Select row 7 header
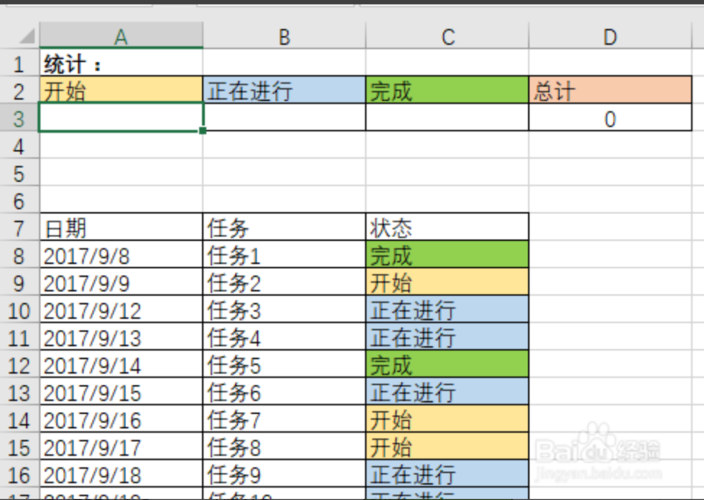 coord(19,228)
